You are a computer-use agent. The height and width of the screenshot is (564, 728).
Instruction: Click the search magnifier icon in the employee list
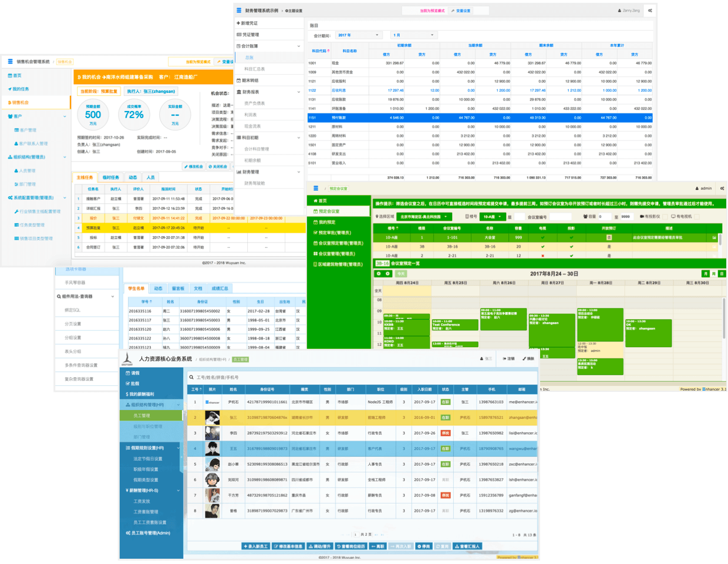click(191, 377)
